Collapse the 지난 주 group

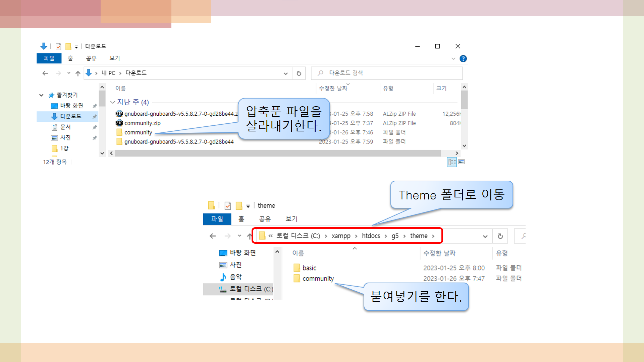[x=113, y=102]
